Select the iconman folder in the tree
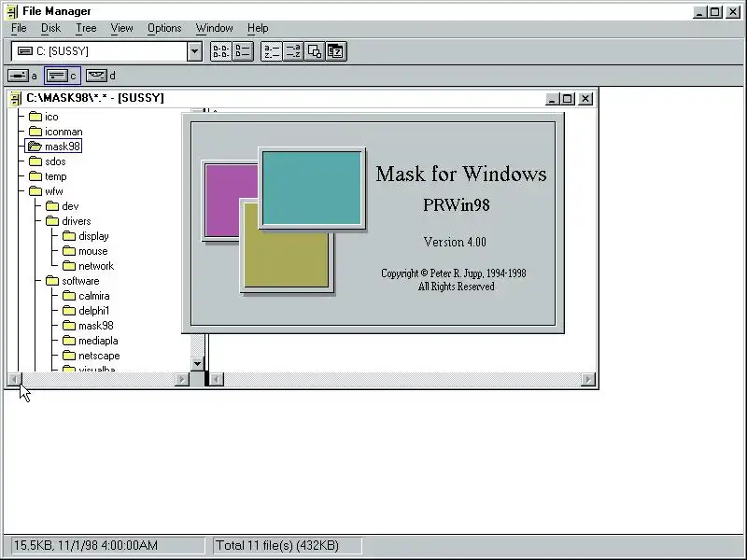The height and width of the screenshot is (560, 747). (55, 132)
